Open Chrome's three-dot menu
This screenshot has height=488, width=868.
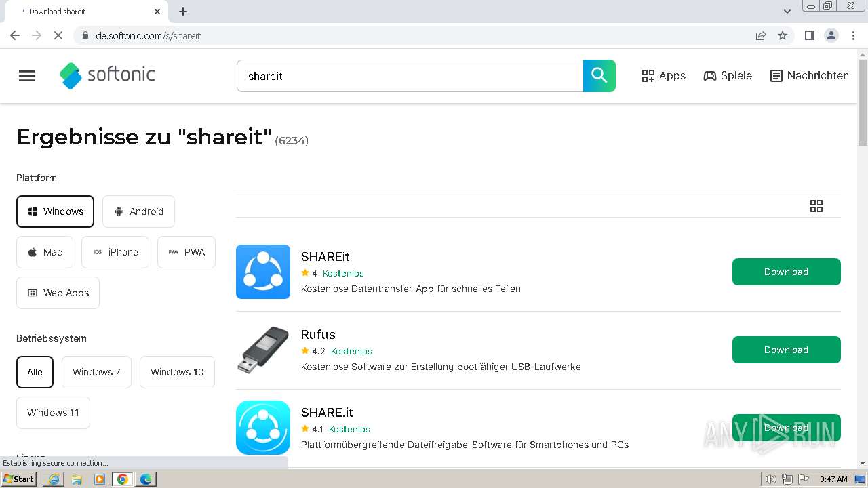coord(854,35)
